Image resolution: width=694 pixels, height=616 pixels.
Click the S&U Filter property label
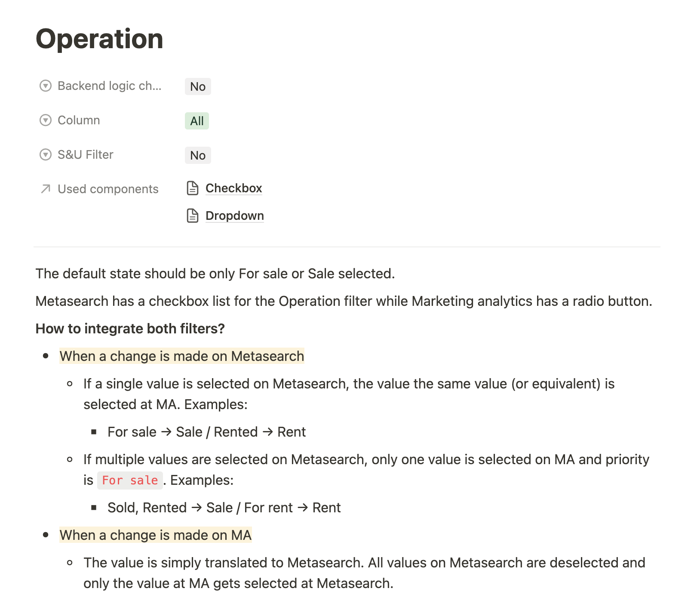point(85,155)
